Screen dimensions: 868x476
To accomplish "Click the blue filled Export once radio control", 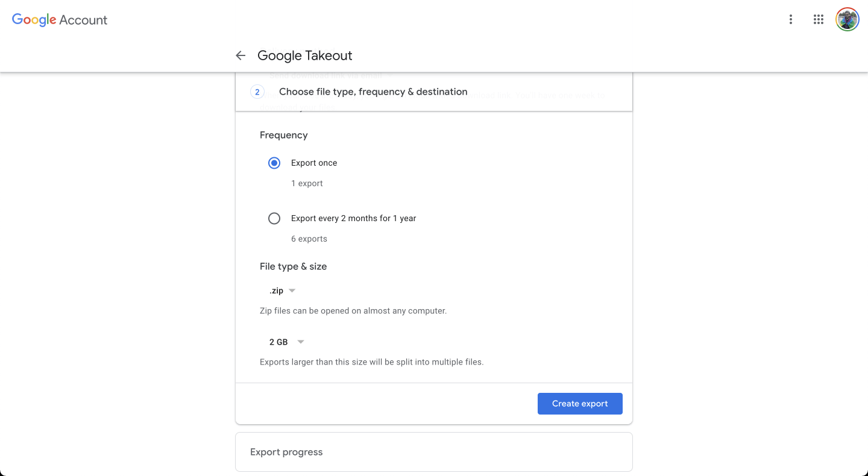I will [274, 163].
